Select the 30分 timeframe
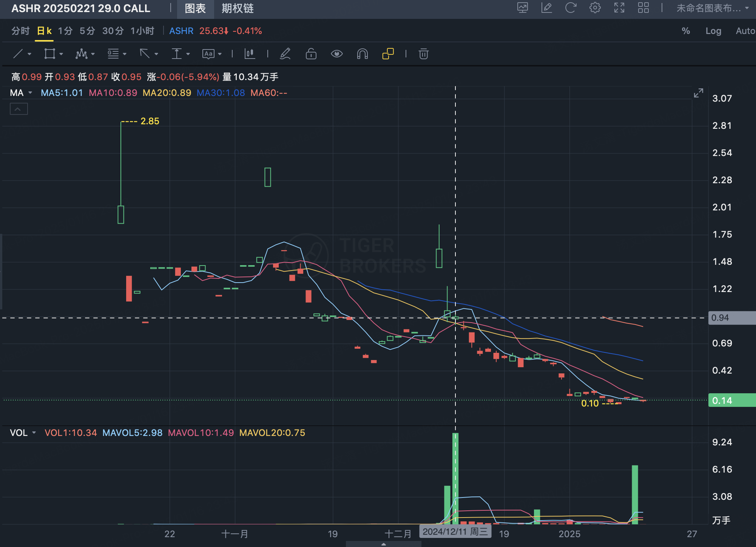756x547 pixels. click(113, 31)
